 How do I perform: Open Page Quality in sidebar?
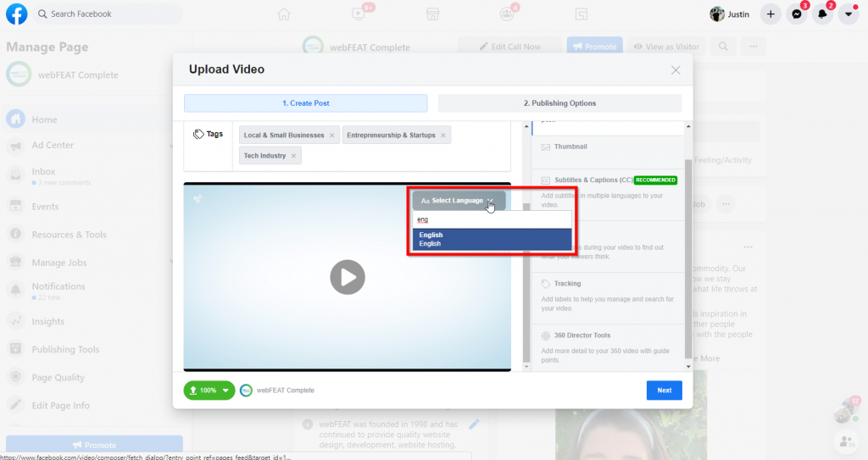(58, 378)
